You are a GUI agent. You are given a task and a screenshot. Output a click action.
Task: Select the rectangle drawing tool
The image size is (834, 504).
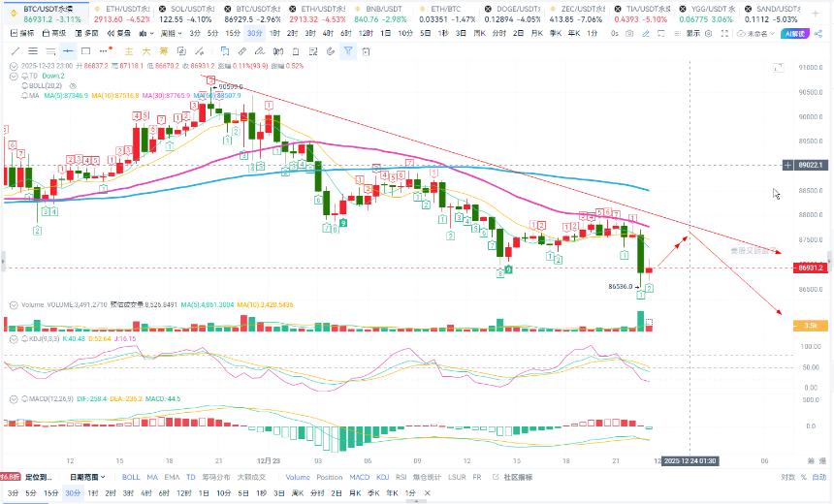85,51
